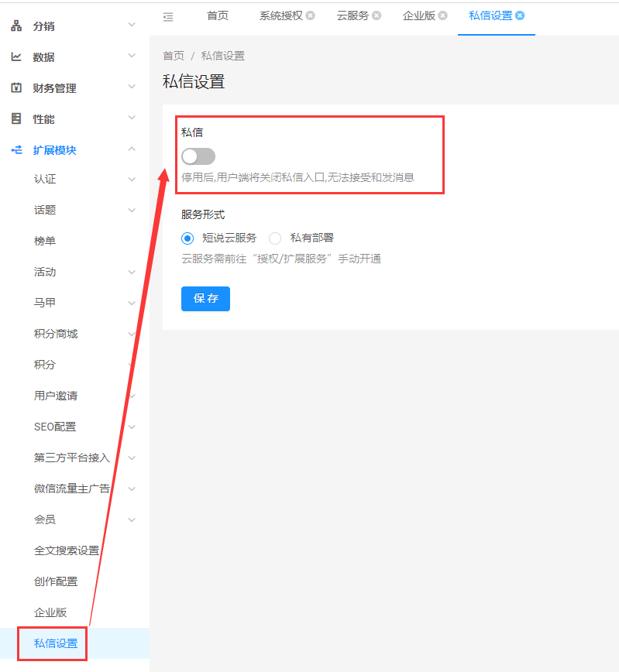Open 全文搜索设置 in the sidebar
Viewport: 619px width, 672px height.
(67, 550)
